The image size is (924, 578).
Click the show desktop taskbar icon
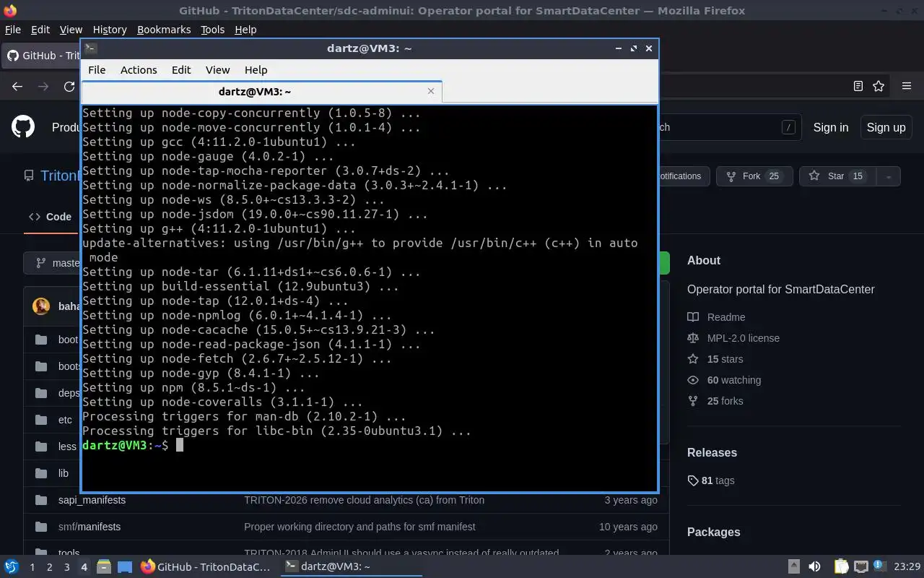click(x=124, y=567)
